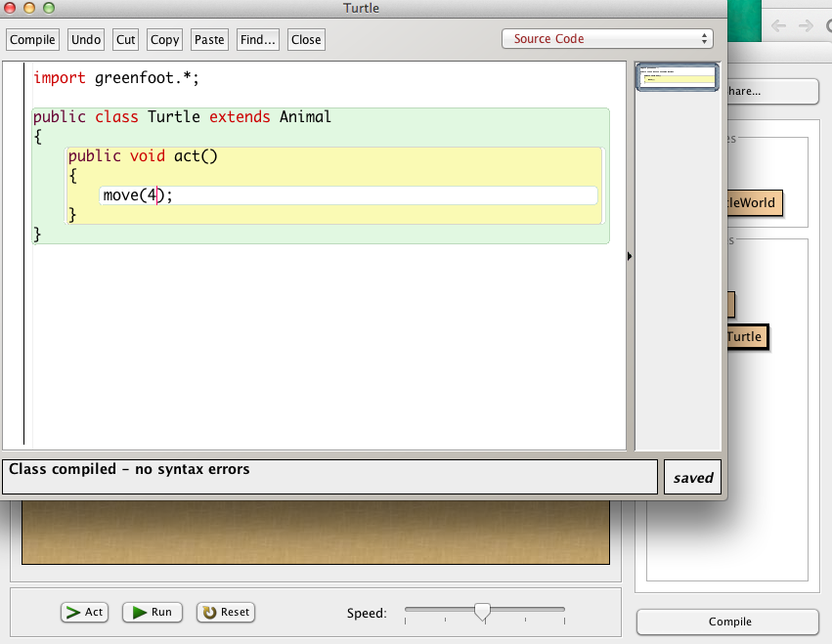This screenshot has height=644, width=832.
Task: Click the Close button in the editor toolbar
Action: coord(306,40)
